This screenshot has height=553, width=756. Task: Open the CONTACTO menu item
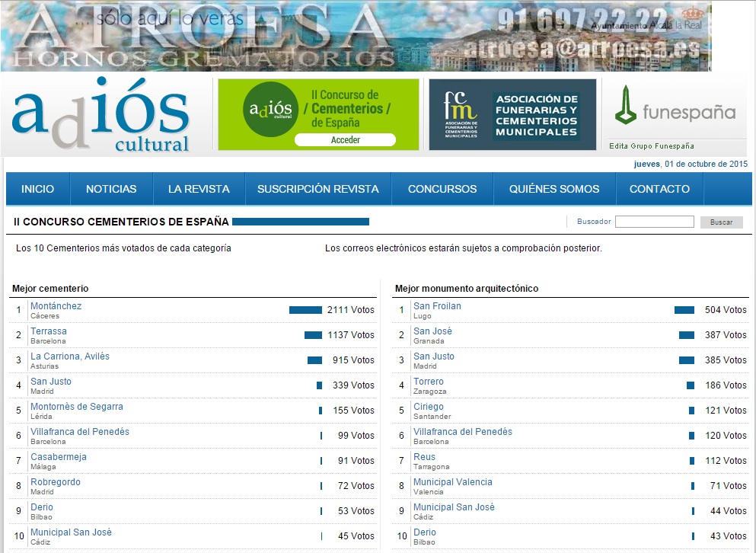[x=659, y=189]
